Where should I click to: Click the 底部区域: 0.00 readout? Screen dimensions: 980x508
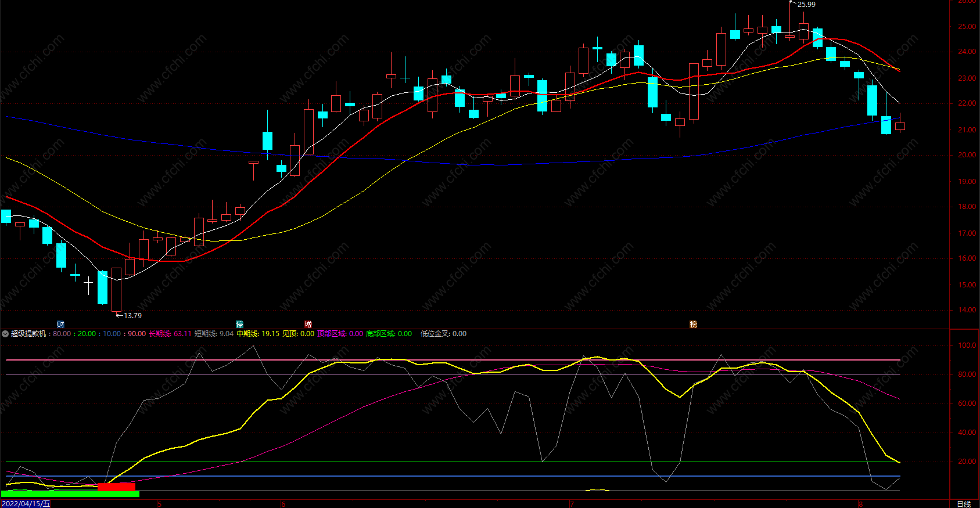[389, 334]
